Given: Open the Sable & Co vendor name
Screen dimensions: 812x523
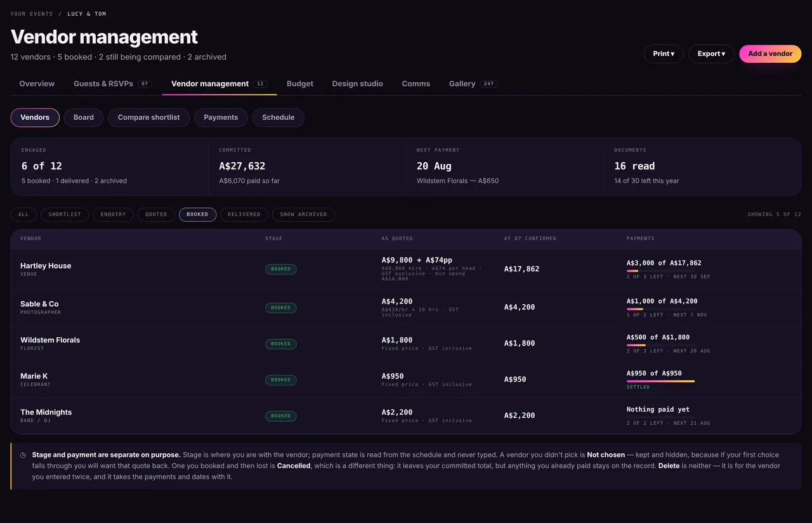Looking at the screenshot, I should click(x=39, y=304).
